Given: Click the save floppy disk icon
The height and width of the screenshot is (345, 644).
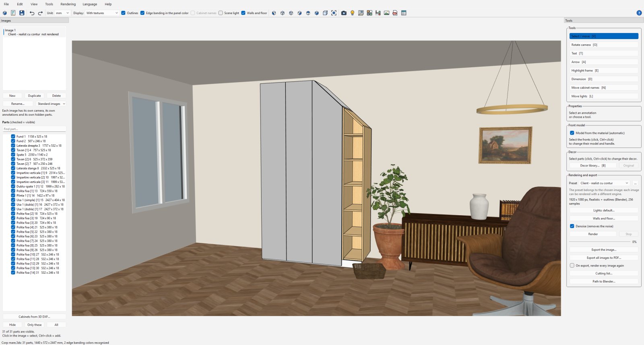Looking at the screenshot, I should click(22, 13).
